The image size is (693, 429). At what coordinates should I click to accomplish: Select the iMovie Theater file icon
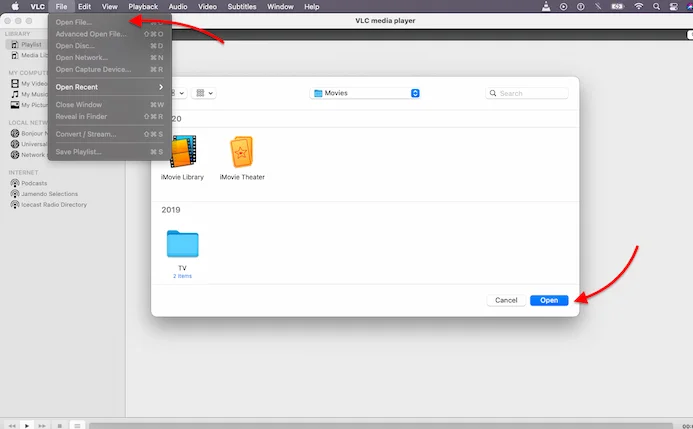(x=242, y=152)
